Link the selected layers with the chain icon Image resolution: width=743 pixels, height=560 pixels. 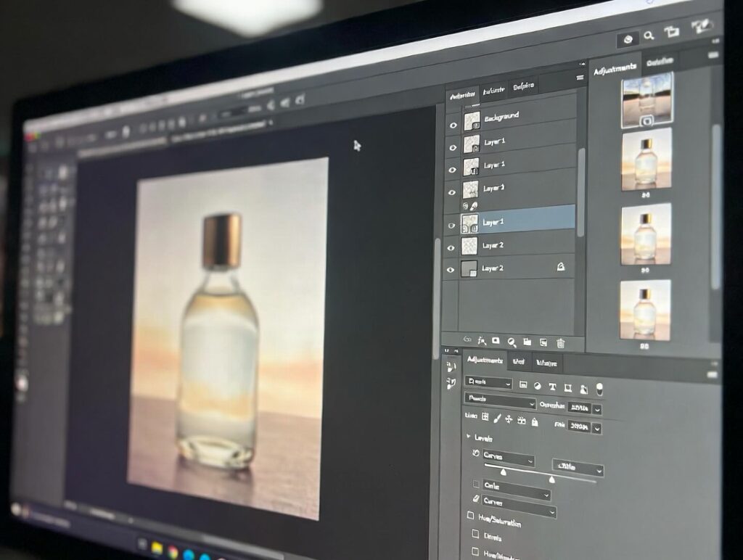[x=467, y=341]
